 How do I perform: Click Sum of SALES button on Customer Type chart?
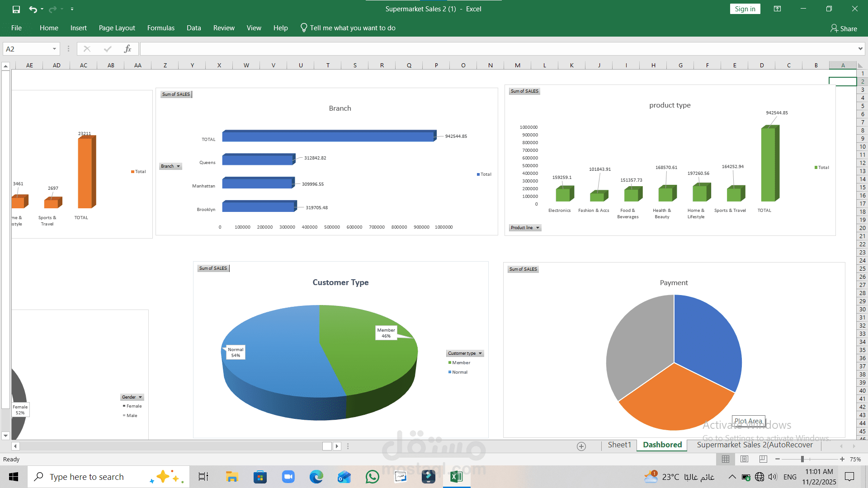click(213, 268)
